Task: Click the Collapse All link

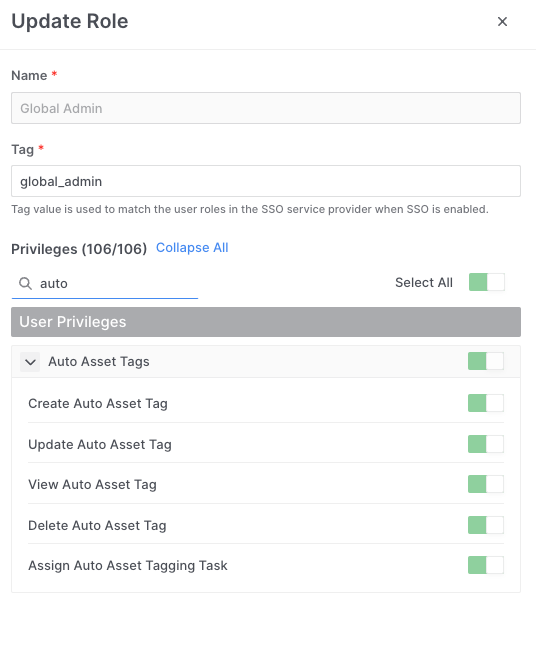Action: (x=192, y=248)
